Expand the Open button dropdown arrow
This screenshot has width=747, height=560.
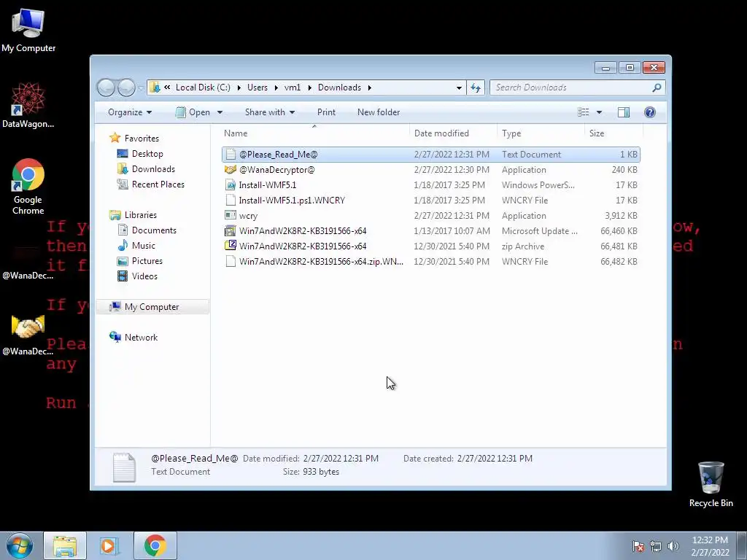coord(220,112)
